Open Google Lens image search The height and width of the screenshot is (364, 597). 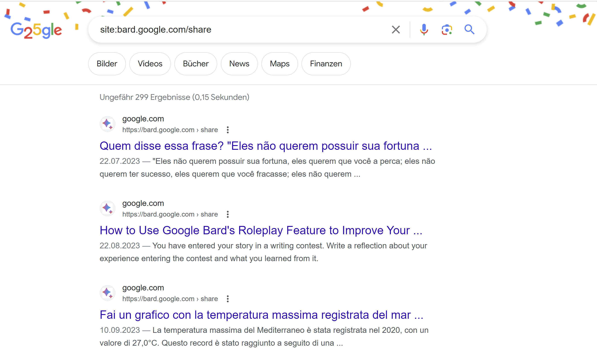pos(447,29)
